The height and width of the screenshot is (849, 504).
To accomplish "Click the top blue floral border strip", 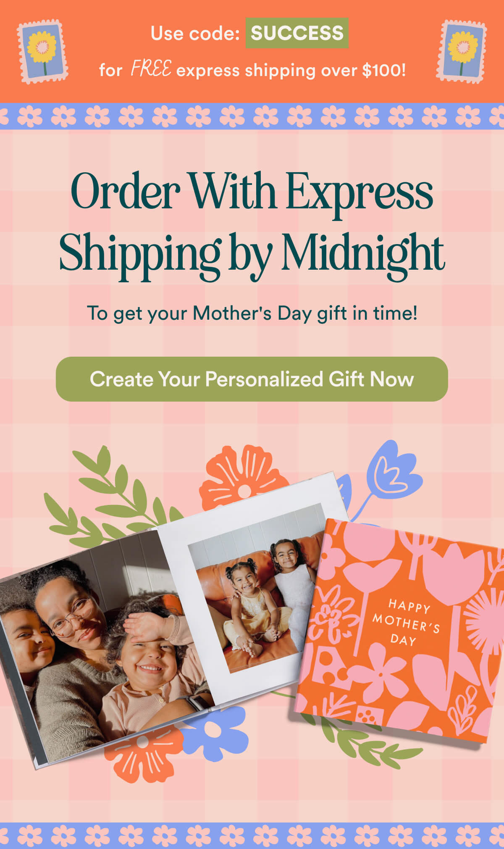I will tap(252, 116).
